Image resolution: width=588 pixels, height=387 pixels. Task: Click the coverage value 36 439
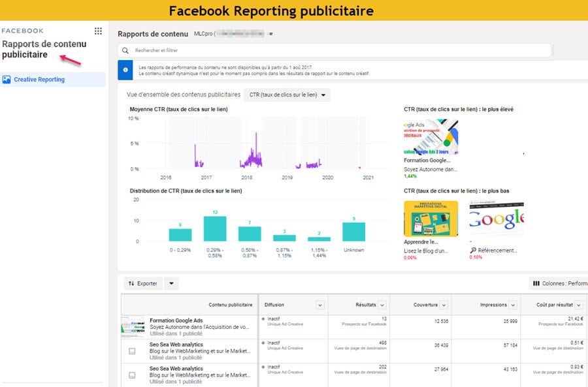click(441, 345)
